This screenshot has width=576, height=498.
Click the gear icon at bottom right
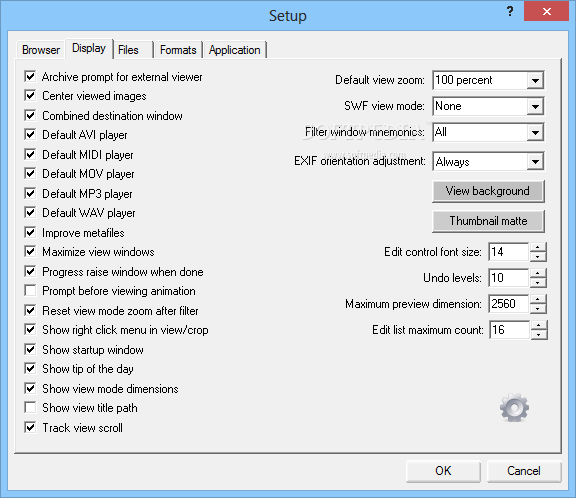[514, 408]
